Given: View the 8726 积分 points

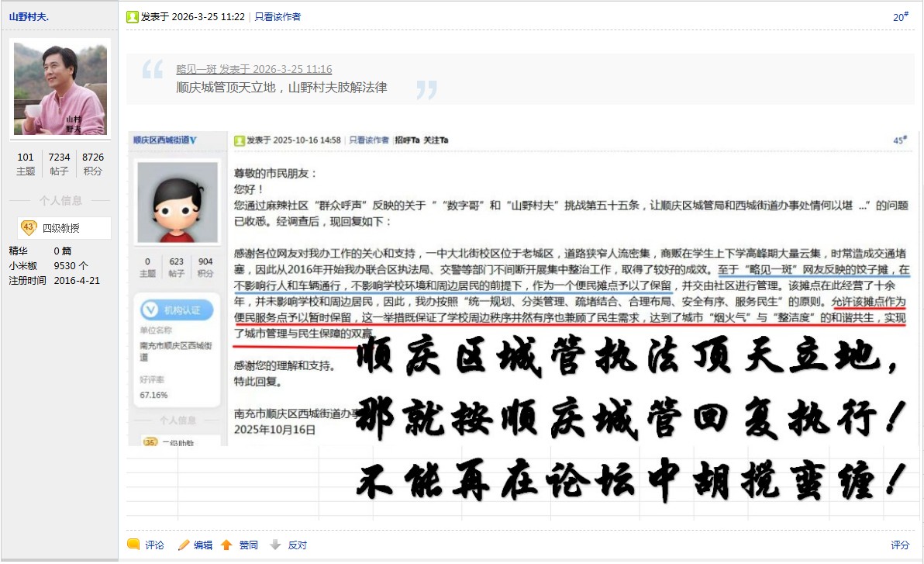Looking at the screenshot, I should coord(93,164).
